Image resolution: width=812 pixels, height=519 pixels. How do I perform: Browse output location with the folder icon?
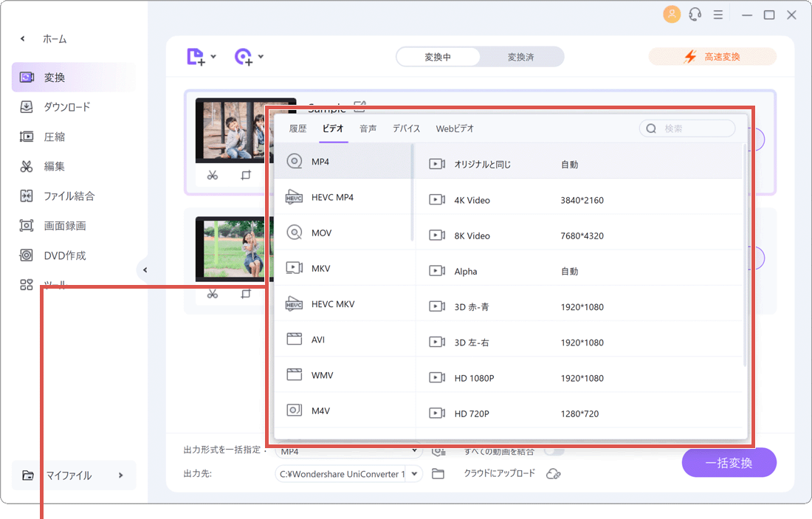(438, 473)
